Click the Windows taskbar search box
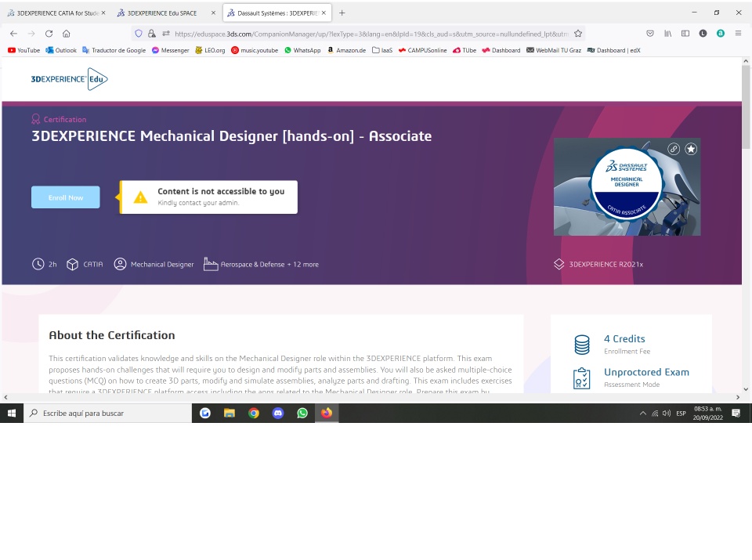Image resolution: width=752 pixels, height=560 pixels. [107, 413]
